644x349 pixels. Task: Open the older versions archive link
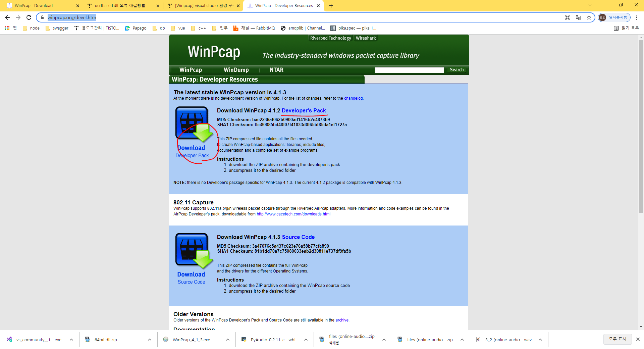coord(342,320)
